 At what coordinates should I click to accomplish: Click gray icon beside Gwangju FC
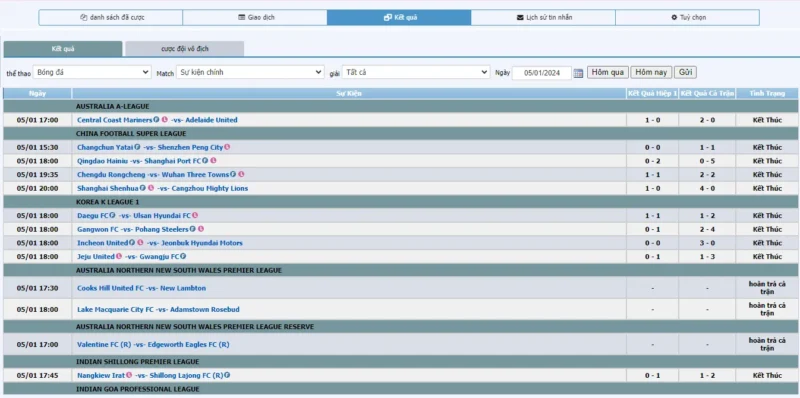pos(183,256)
